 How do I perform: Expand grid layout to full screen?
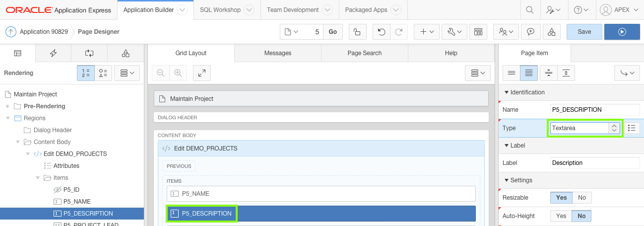coord(202,73)
